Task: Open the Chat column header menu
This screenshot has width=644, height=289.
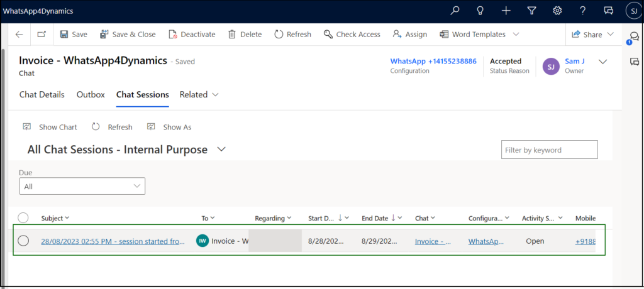Action: click(425, 218)
